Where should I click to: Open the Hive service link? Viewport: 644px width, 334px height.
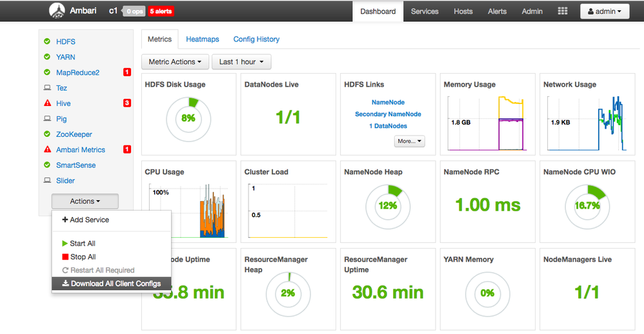[63, 103]
